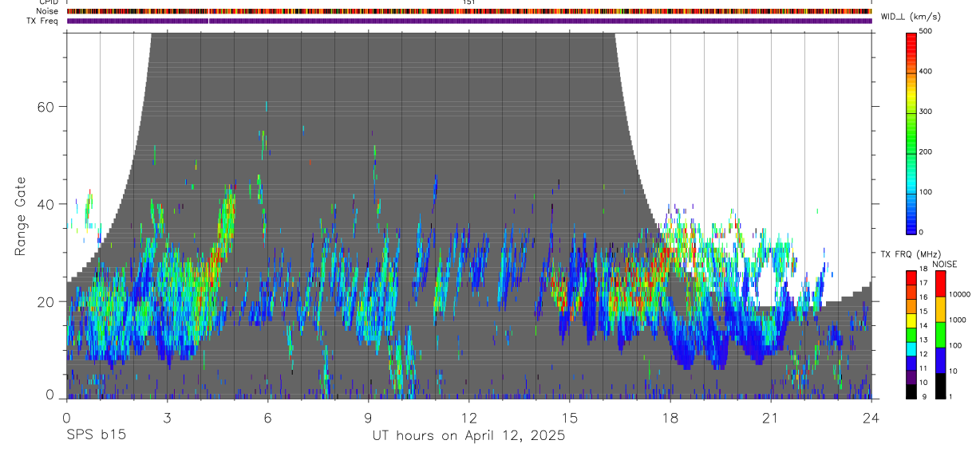The image size is (980, 452).
Task: Click the Noise strip at top of plot
Action: (x=469, y=12)
